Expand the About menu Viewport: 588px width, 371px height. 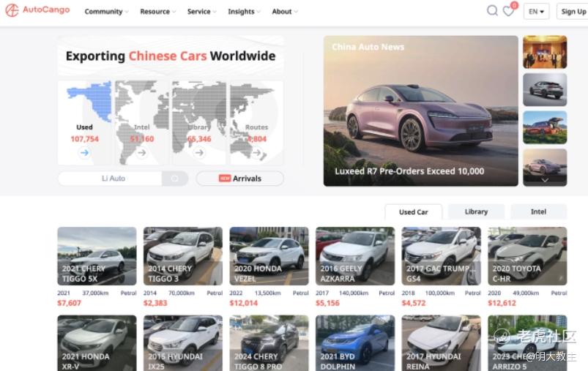285,12
